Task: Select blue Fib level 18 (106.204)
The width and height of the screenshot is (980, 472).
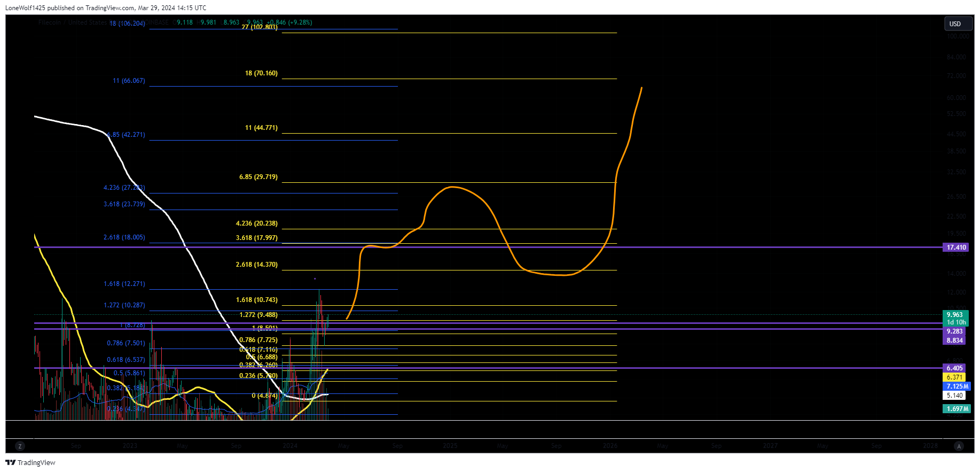Action: coord(127,24)
